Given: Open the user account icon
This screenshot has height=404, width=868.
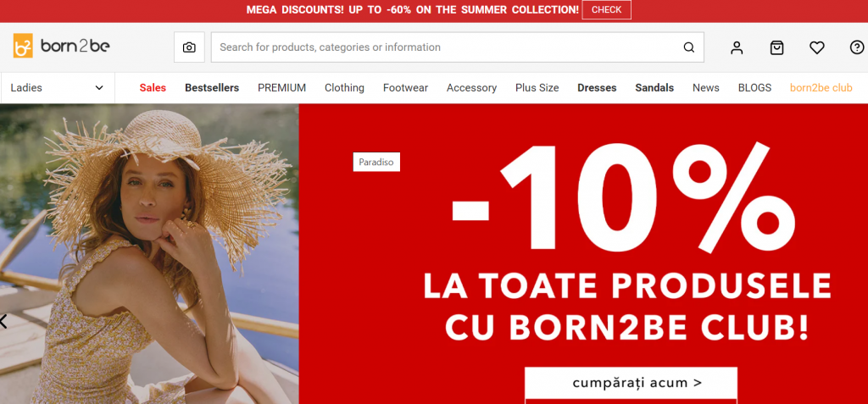Looking at the screenshot, I should [x=737, y=47].
